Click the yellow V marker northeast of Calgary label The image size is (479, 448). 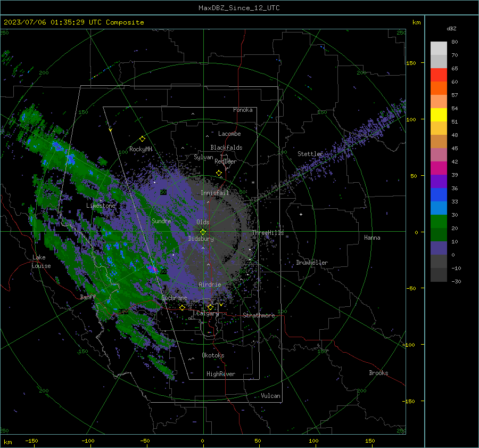click(221, 305)
